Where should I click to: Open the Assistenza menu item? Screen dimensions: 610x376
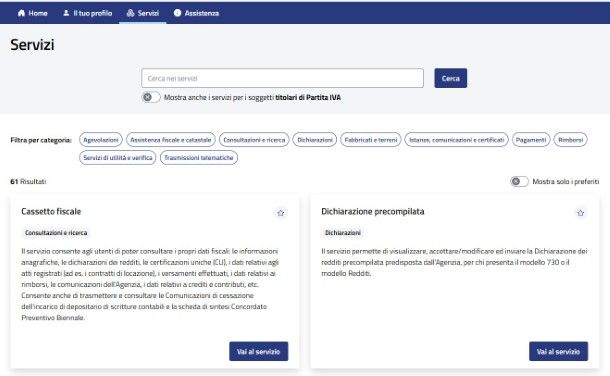coord(196,13)
